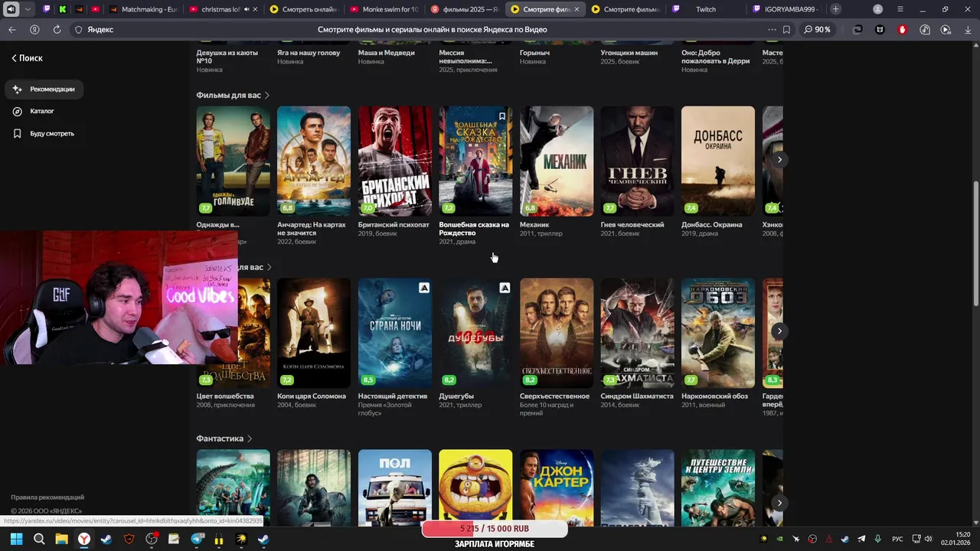Expand the Фильмы для вас section
The image size is (980, 551).
233,96
